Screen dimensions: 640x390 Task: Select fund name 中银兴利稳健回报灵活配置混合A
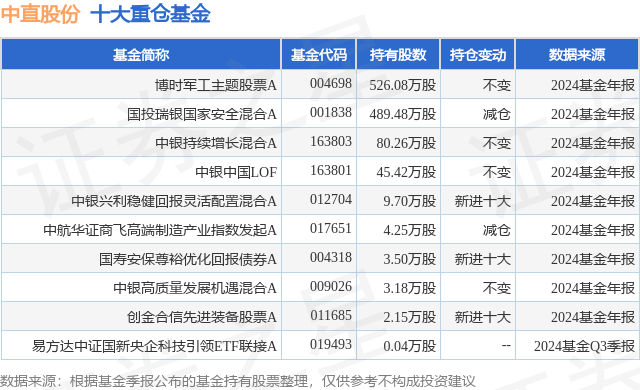(174, 201)
